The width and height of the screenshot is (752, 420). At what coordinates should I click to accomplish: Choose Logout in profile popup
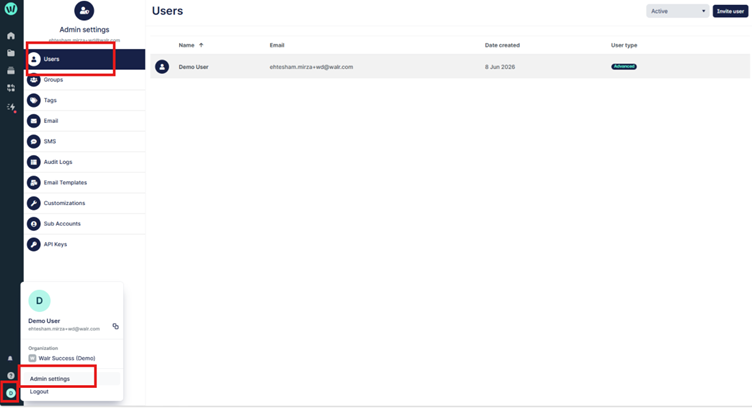(x=39, y=392)
